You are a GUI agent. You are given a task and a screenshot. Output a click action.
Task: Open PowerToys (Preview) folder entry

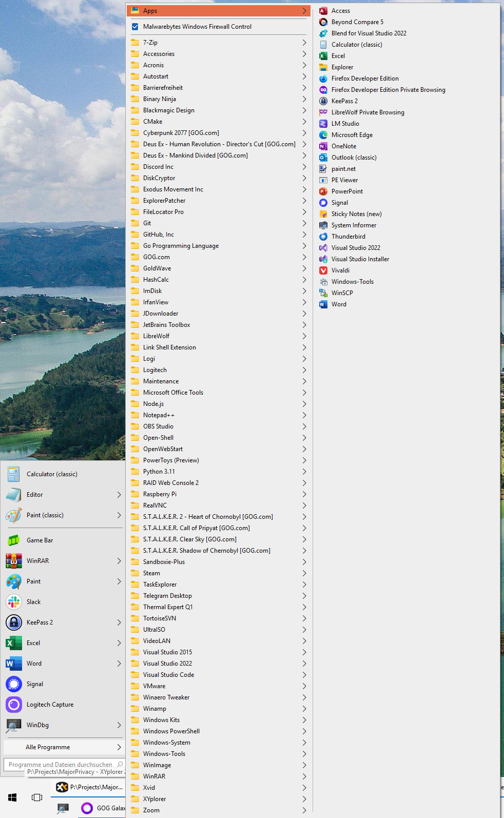(x=218, y=460)
